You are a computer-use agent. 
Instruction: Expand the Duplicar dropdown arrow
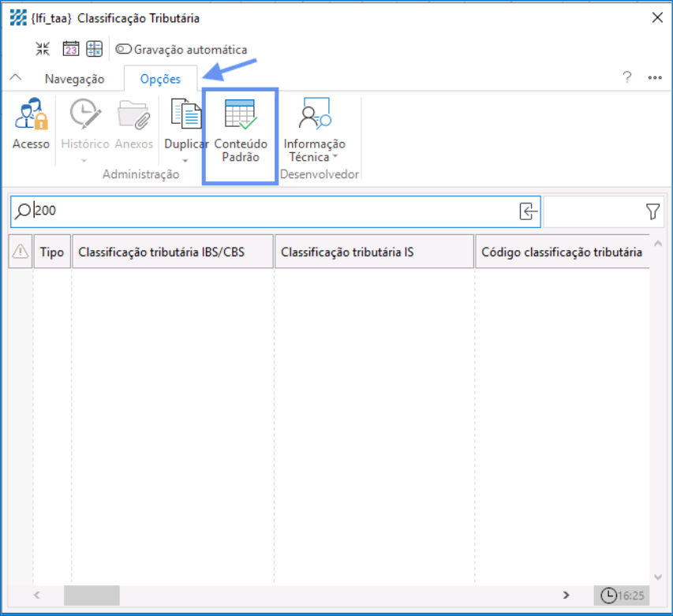click(186, 161)
